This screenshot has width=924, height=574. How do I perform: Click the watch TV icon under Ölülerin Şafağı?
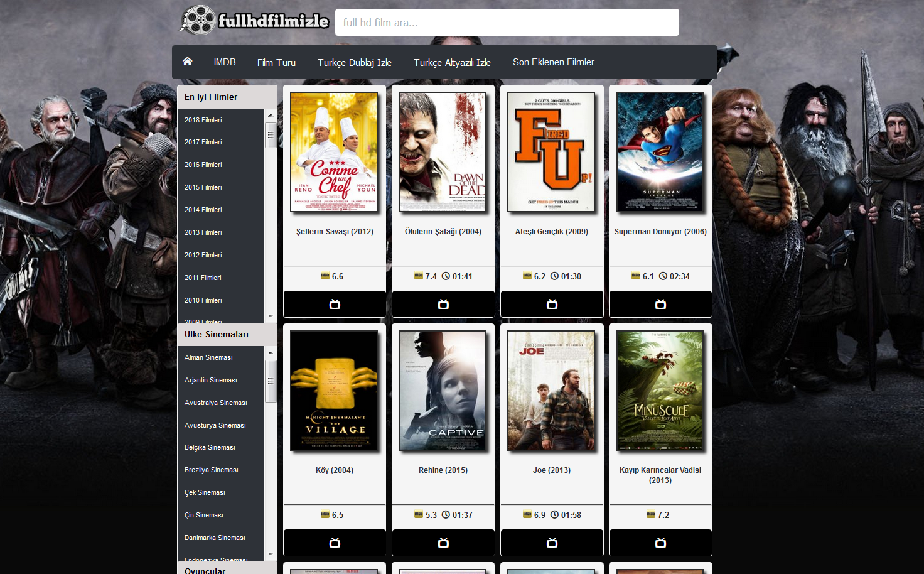(443, 304)
